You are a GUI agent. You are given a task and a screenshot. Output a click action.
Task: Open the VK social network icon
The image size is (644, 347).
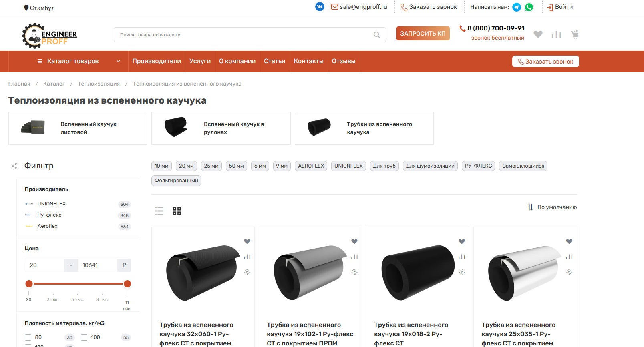(x=320, y=7)
